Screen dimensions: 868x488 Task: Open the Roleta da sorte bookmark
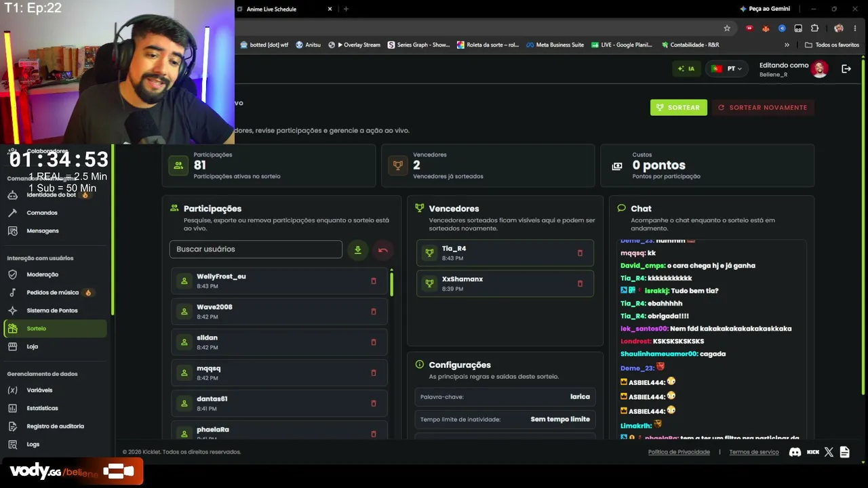click(488, 45)
